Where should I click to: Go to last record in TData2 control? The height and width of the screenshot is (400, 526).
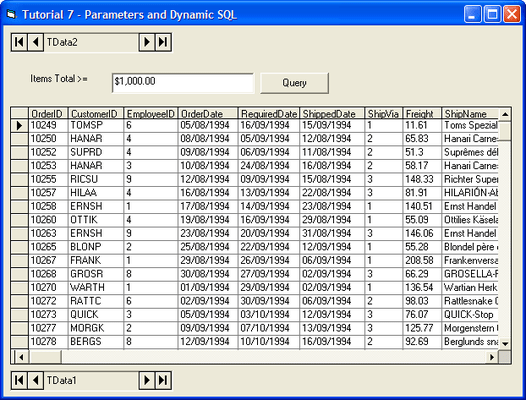[163, 42]
